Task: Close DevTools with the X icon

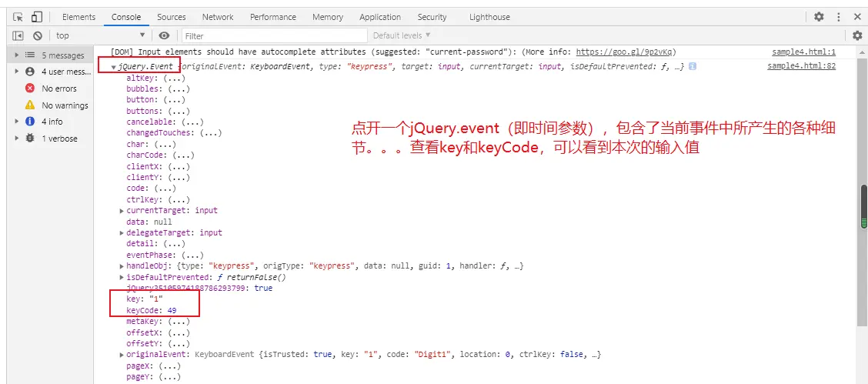Action: coord(857,17)
